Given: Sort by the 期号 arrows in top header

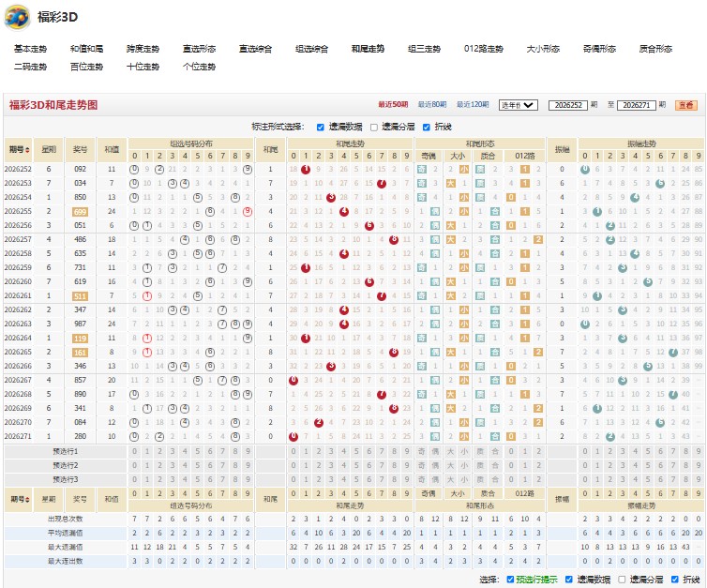Looking at the screenshot, I should click(28, 150).
